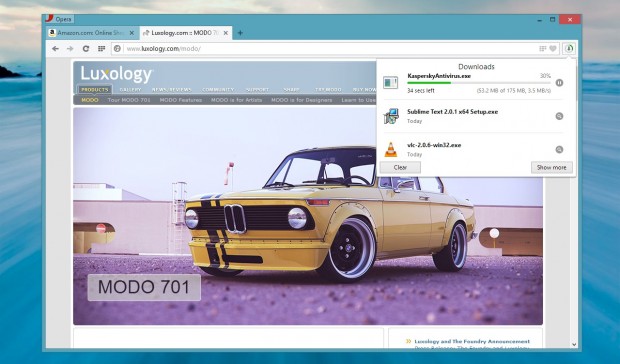Screen dimensions: 620x364
Task: Open COMMUNITY in Luxology navigation
Action: click(x=218, y=90)
